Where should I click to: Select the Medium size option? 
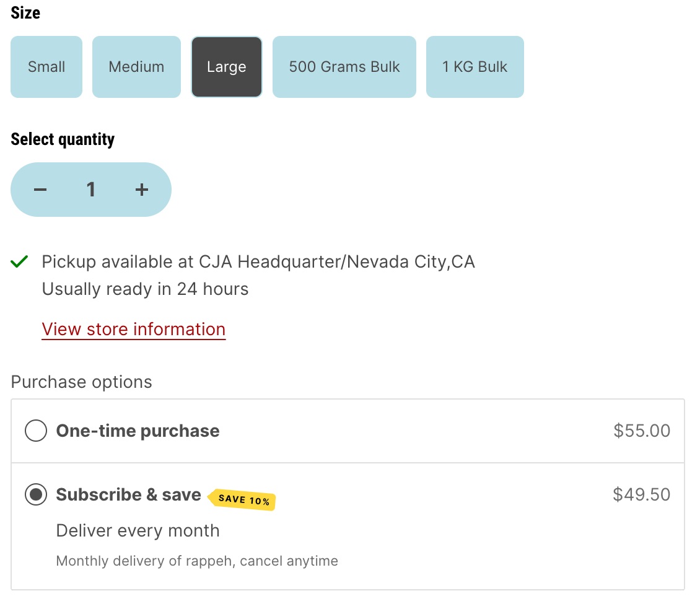click(136, 67)
